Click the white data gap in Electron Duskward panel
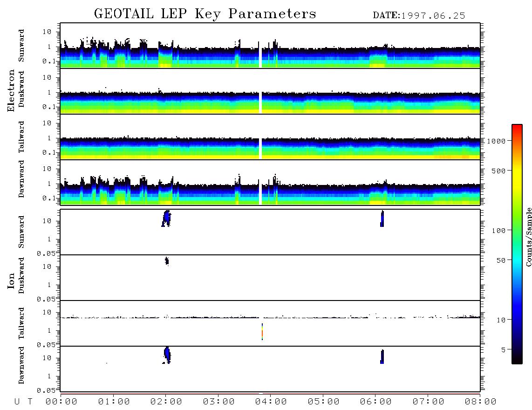 [x=260, y=102]
